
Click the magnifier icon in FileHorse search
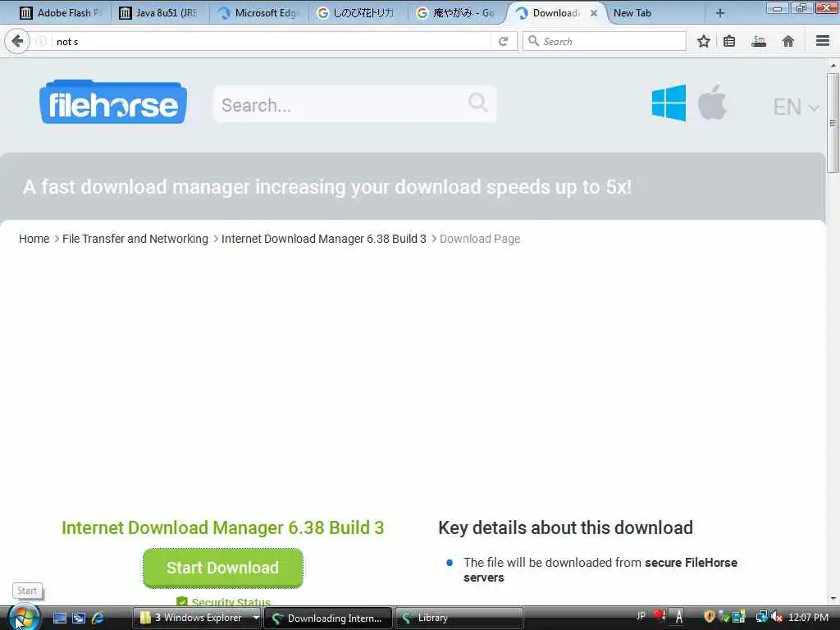[478, 102]
